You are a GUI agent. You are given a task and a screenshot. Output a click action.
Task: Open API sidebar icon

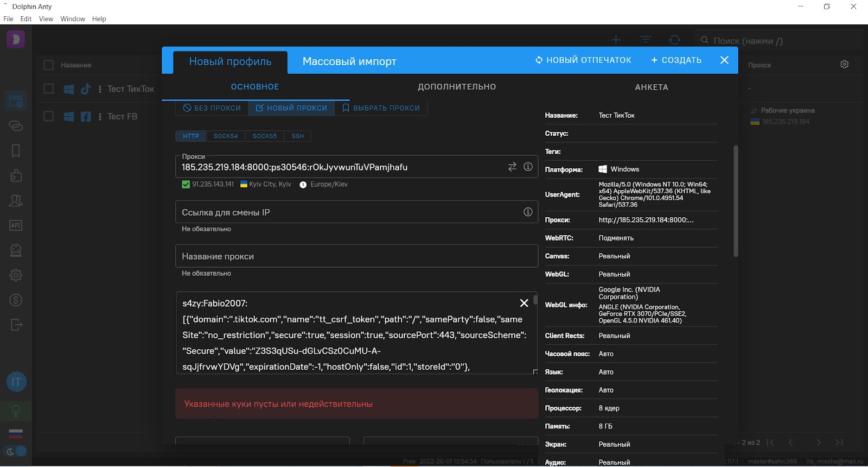point(16,225)
